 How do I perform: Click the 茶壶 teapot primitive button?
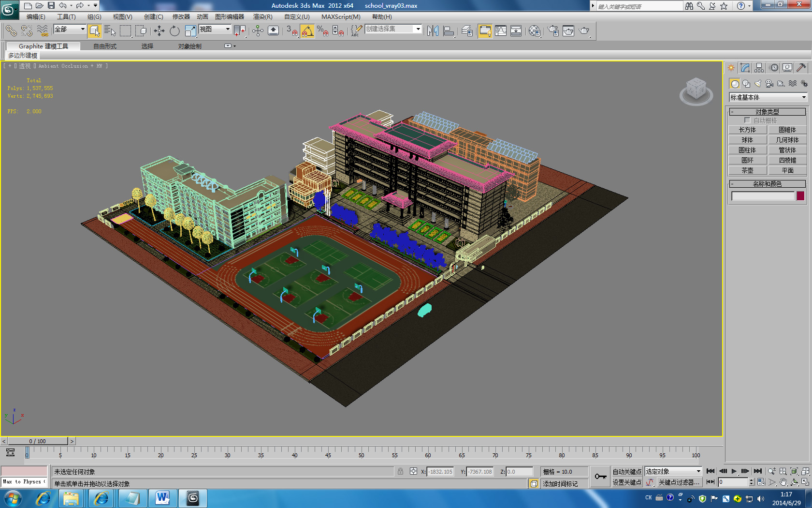click(x=747, y=171)
